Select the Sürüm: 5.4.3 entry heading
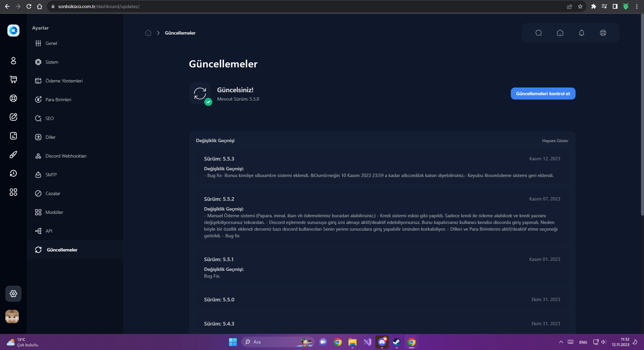The image size is (644, 350). [219, 324]
